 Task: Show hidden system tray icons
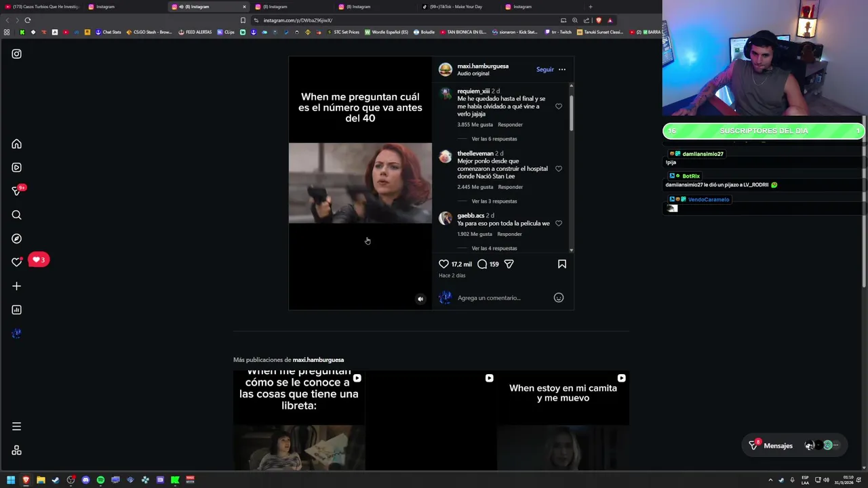[x=770, y=480]
